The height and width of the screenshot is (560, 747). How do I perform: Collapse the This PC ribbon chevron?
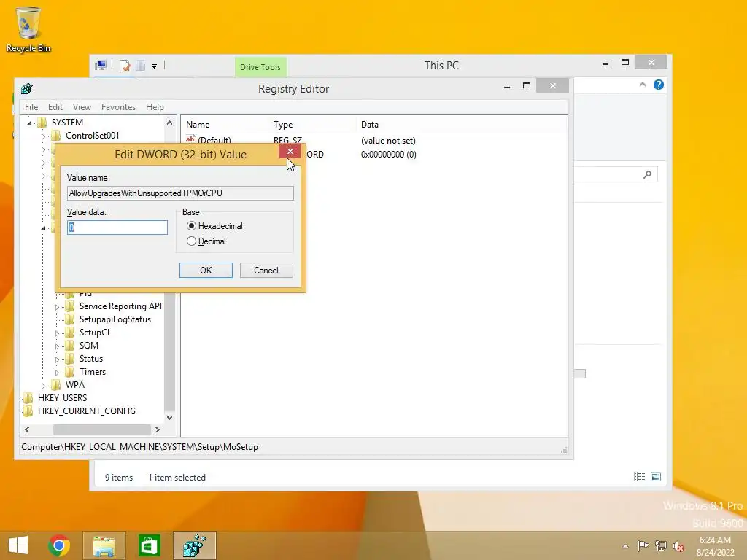tap(642, 85)
